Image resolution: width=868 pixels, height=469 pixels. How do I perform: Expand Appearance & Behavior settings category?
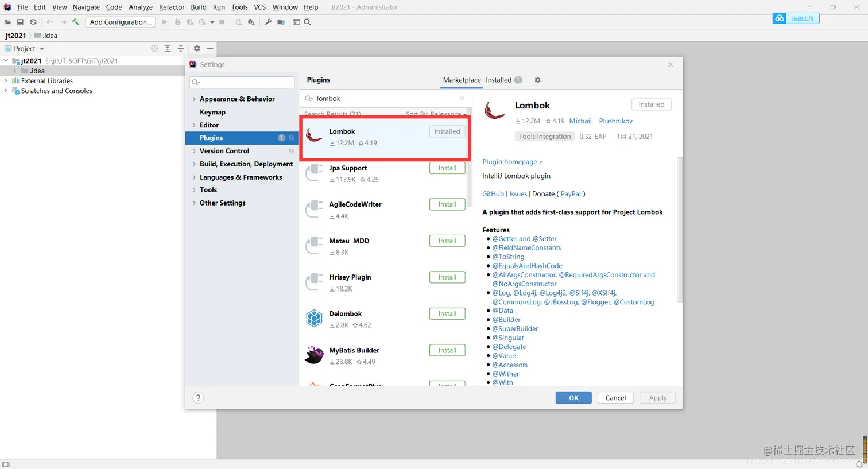tap(194, 99)
